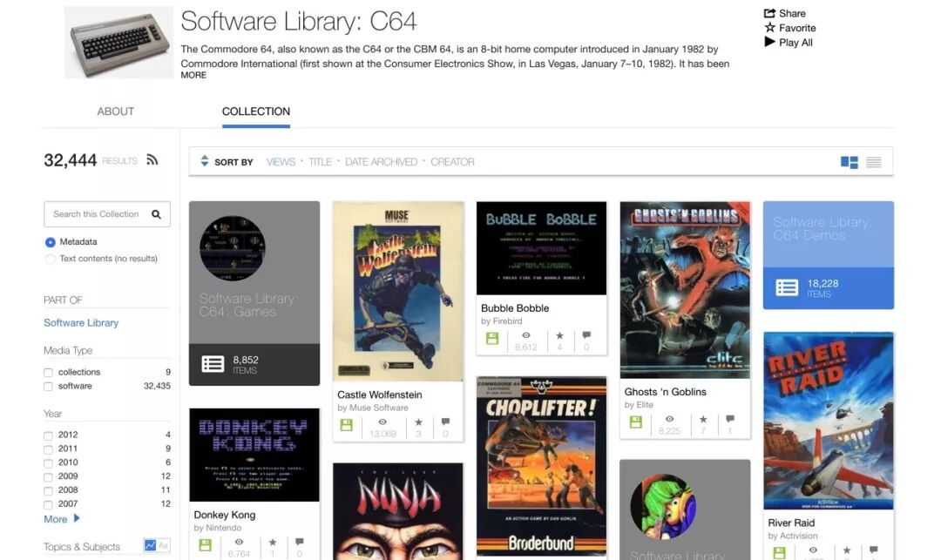This screenshot has width=941, height=560.
Task: Click the floppy disk icon under River Raid
Action: pyautogui.click(x=780, y=553)
